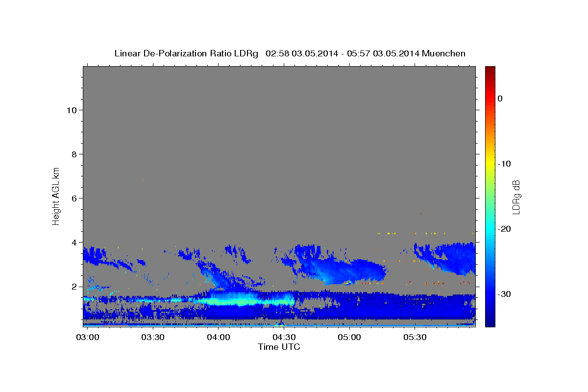This screenshot has height=392, width=588.
Task: Click the height tick label '8'
Action: tap(74, 154)
